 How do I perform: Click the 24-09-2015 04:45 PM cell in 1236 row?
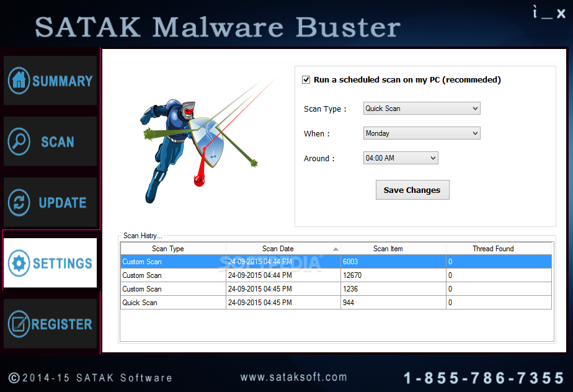pyautogui.click(x=283, y=289)
